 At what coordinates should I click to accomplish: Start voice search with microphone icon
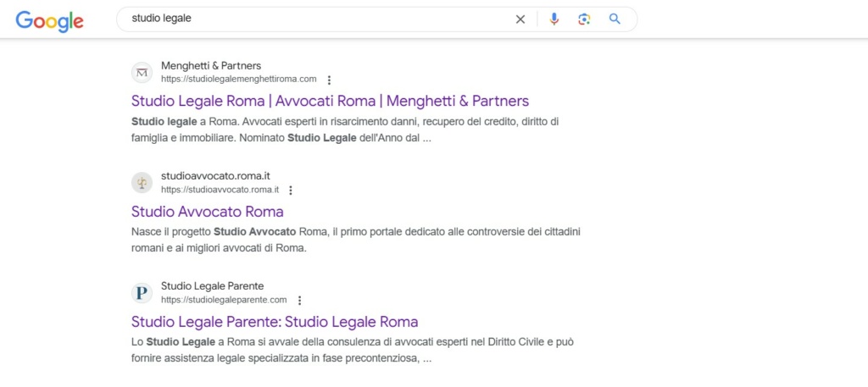[x=554, y=19]
